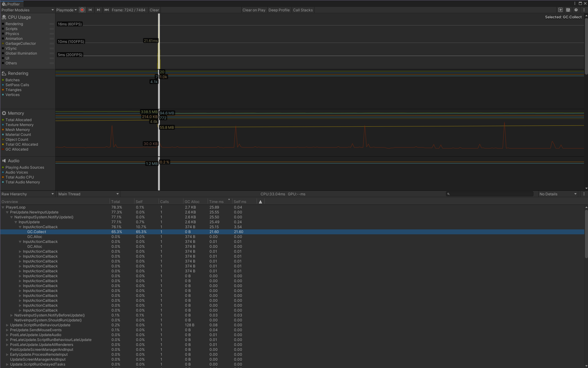Image resolution: width=588 pixels, height=368 pixels.
Task: Enable Call Stacks recording
Action: click(x=303, y=10)
